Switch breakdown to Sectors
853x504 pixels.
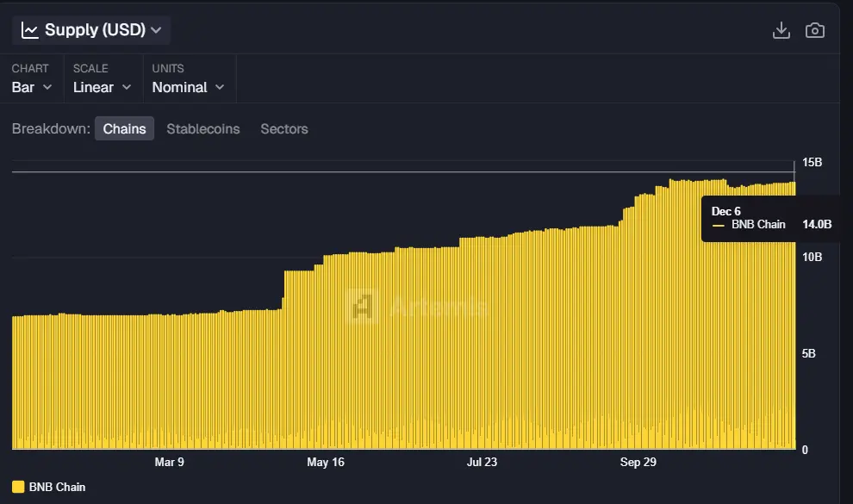pyautogui.click(x=283, y=128)
